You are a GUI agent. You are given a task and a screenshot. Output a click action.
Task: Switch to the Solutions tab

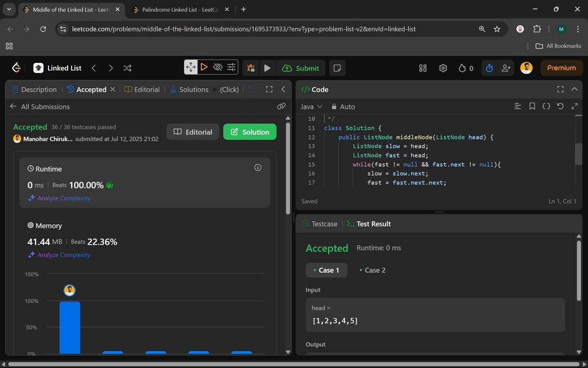(189, 89)
